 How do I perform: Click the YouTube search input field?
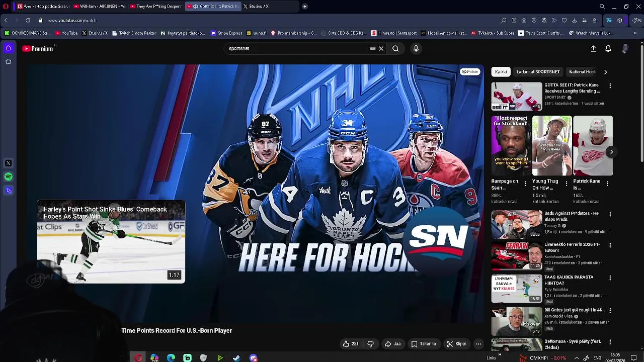[299, 49]
